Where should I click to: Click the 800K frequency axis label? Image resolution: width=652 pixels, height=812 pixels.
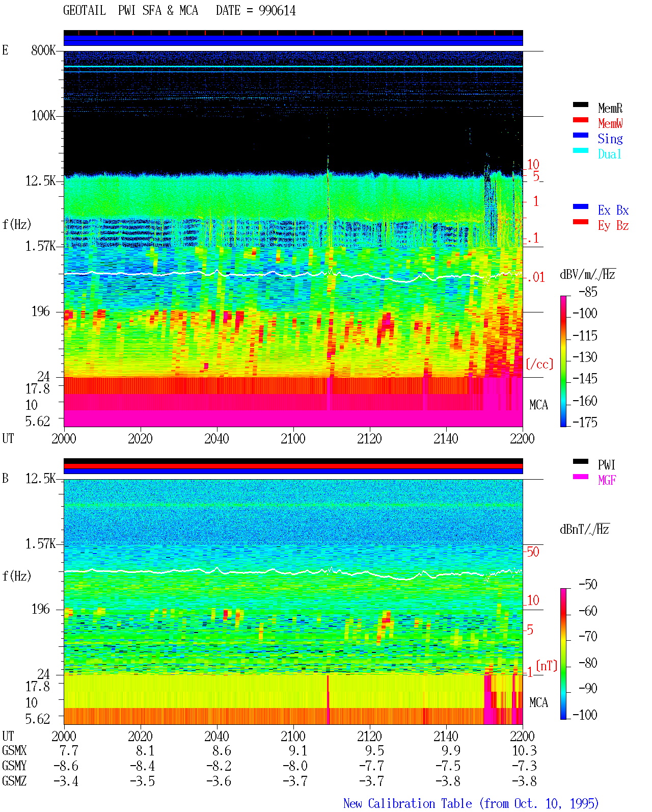[x=43, y=50]
